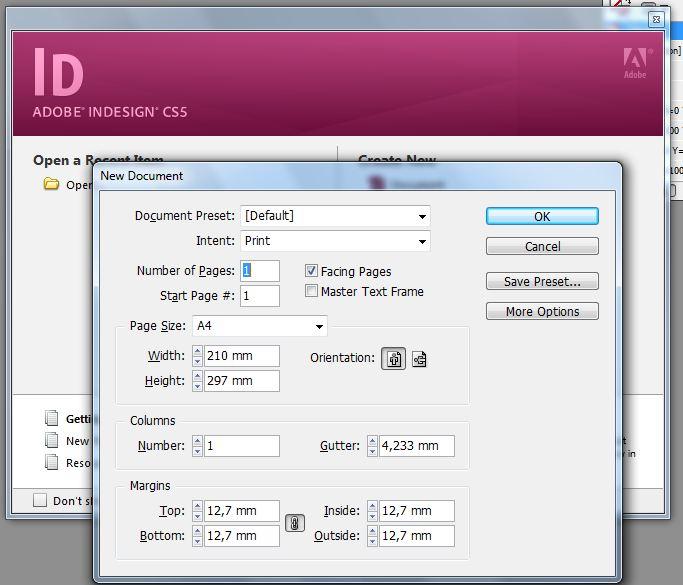
Task: Click the Resources document icon
Action: 51,462
